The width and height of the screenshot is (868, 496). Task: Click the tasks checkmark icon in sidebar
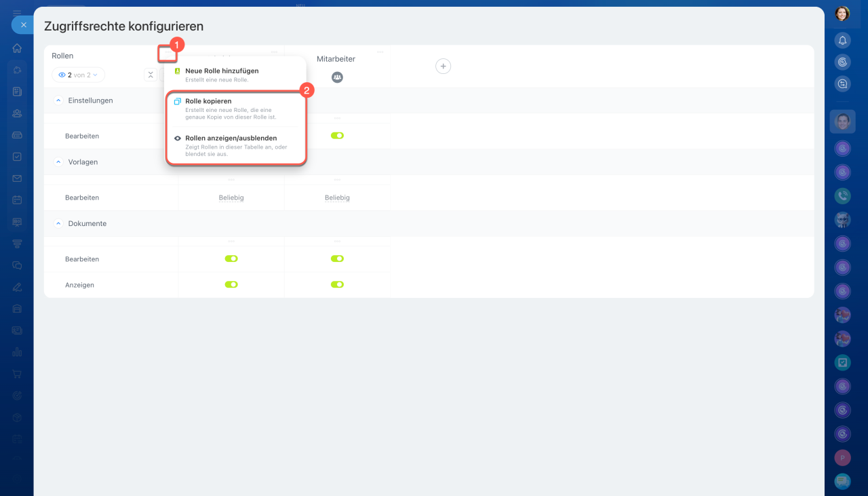click(17, 157)
